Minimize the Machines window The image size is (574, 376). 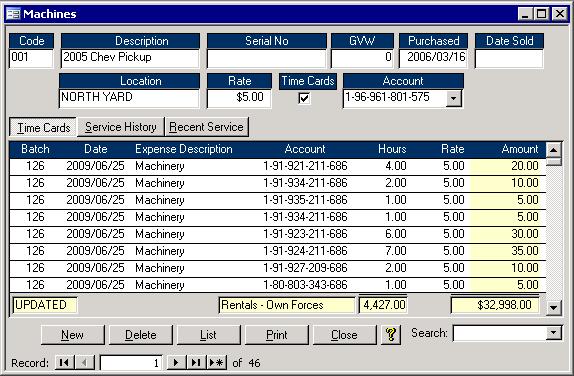[x=525, y=14]
